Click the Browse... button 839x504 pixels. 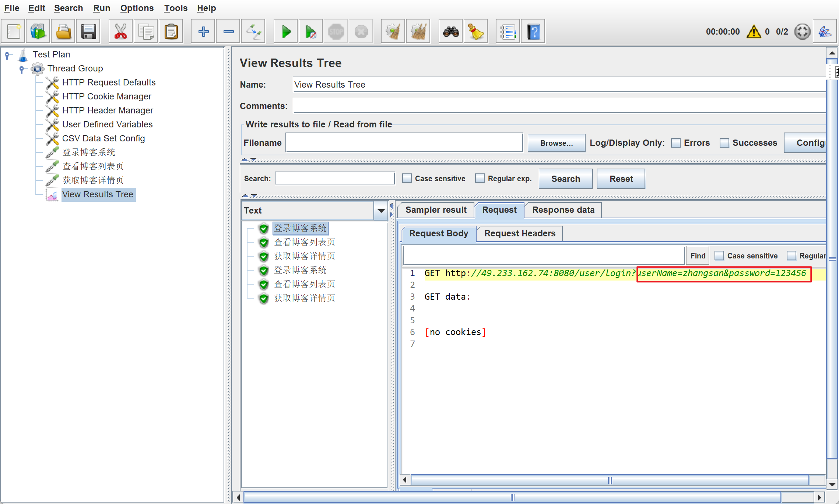(556, 143)
